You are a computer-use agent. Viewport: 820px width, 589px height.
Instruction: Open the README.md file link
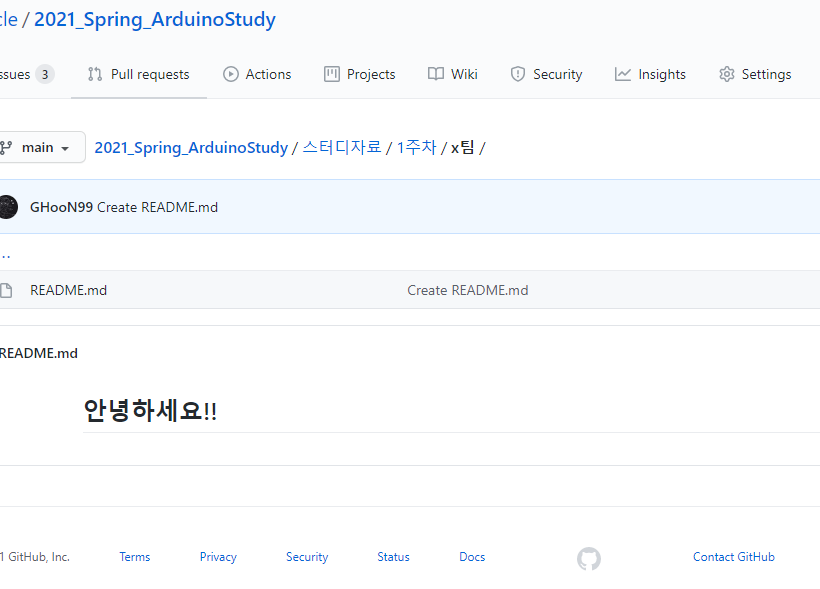[x=68, y=289]
